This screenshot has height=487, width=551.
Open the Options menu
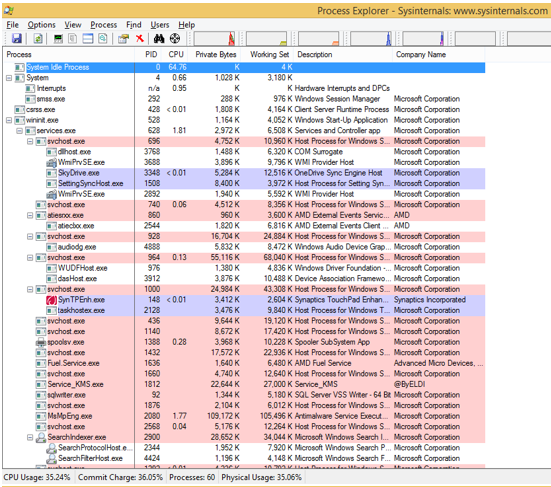(41, 25)
